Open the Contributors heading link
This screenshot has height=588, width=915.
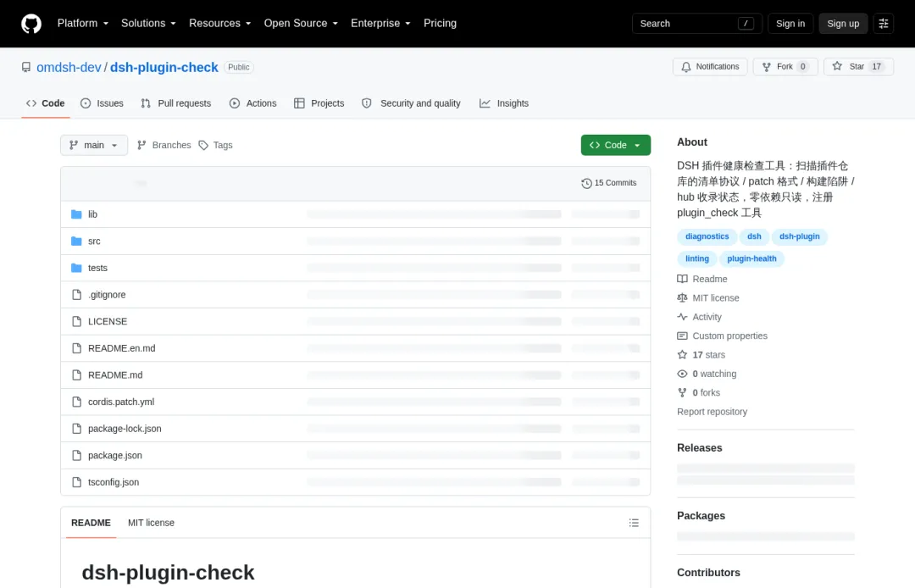708,573
